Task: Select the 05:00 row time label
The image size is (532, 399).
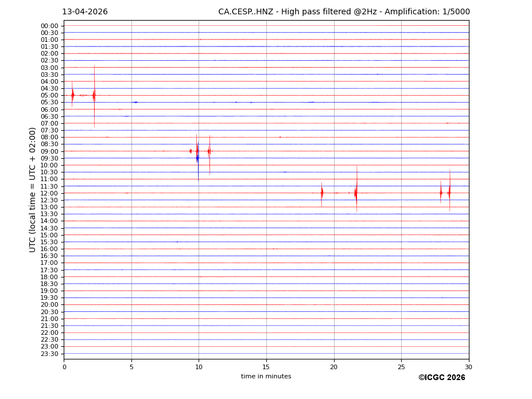Action: coord(49,96)
